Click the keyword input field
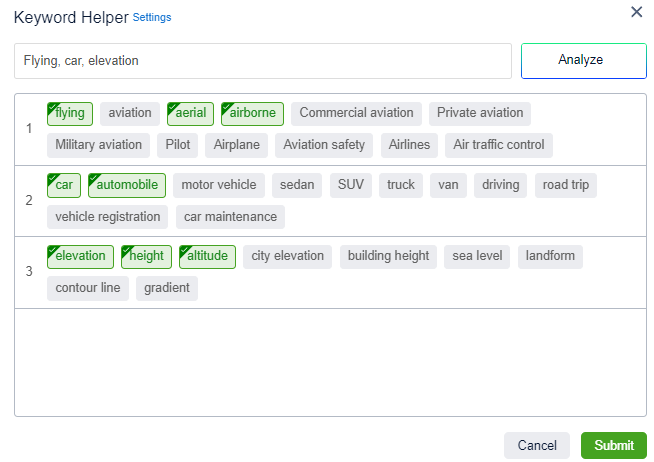This screenshot has height=462, width=654. [x=262, y=61]
